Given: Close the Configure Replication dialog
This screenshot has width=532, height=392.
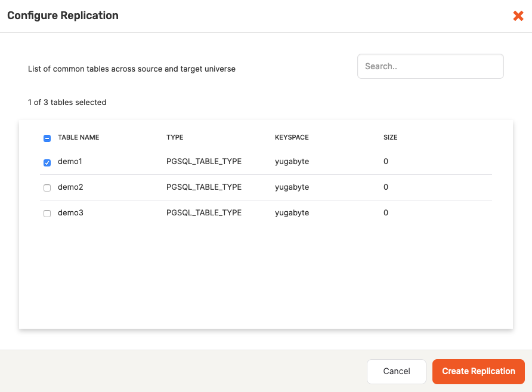Looking at the screenshot, I should 518,16.
